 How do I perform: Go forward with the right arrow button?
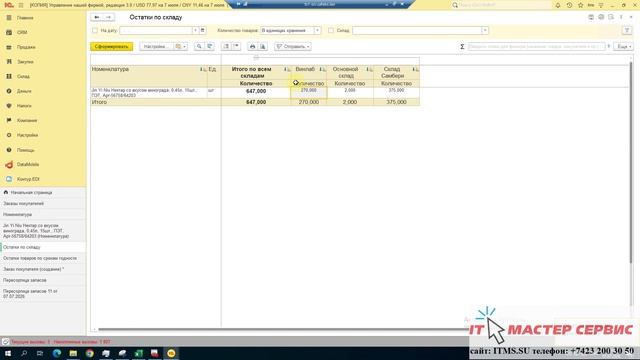tap(109, 17)
